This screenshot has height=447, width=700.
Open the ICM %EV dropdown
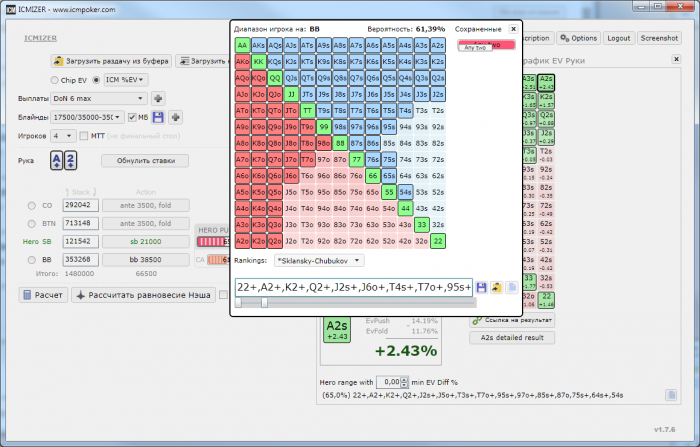tap(126, 80)
